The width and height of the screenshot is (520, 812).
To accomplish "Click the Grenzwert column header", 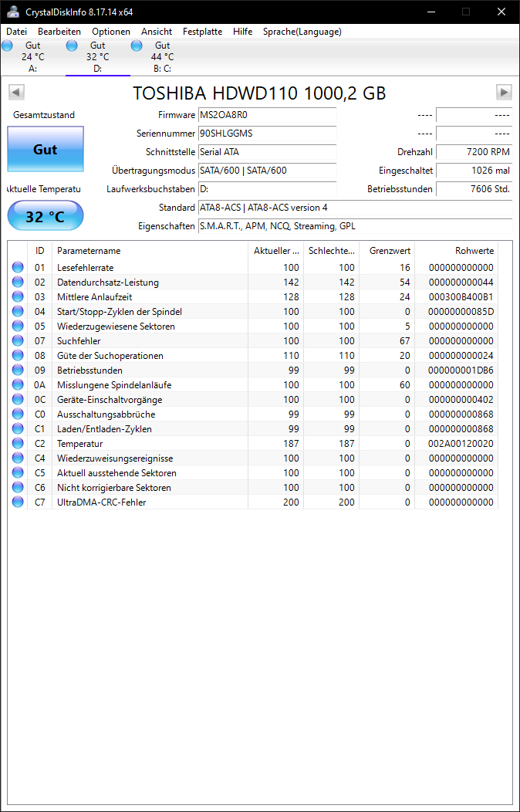I will [387, 251].
